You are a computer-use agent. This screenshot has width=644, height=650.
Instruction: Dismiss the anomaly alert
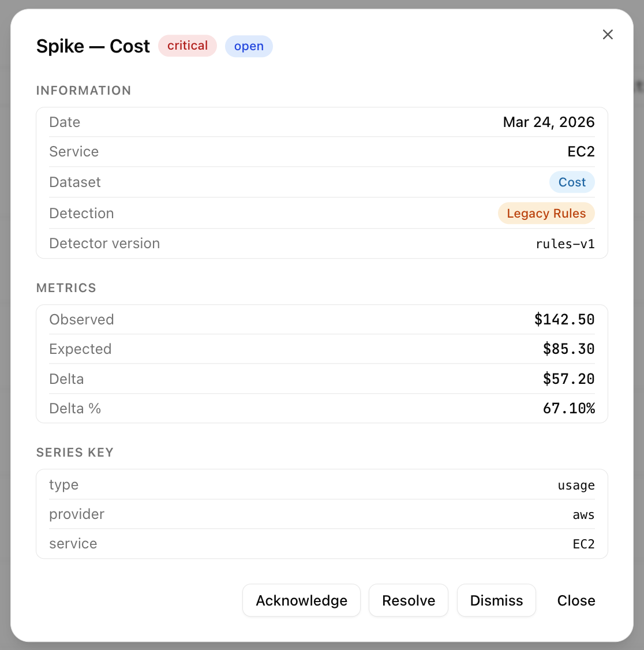coord(496,600)
